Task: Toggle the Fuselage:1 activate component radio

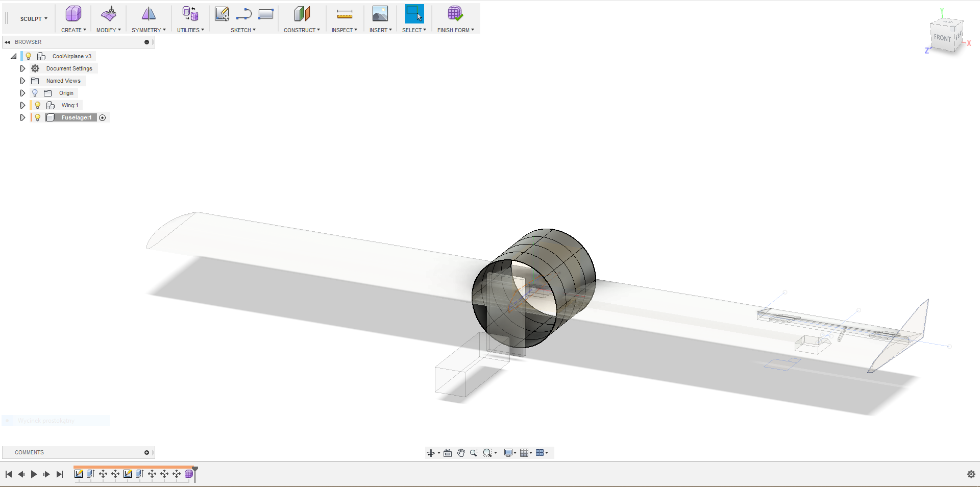Action: pos(103,118)
